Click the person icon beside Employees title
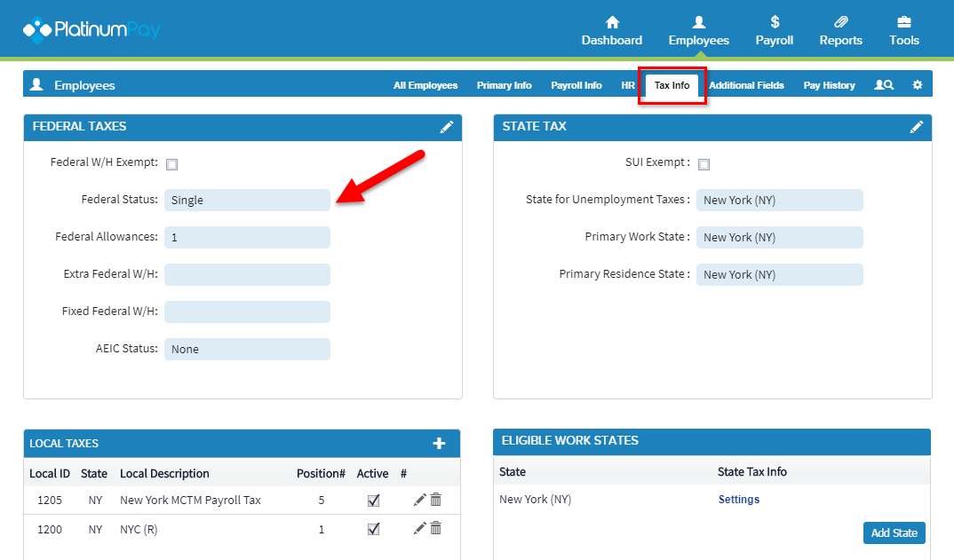Screen dimensions: 954x560 tap(37, 84)
